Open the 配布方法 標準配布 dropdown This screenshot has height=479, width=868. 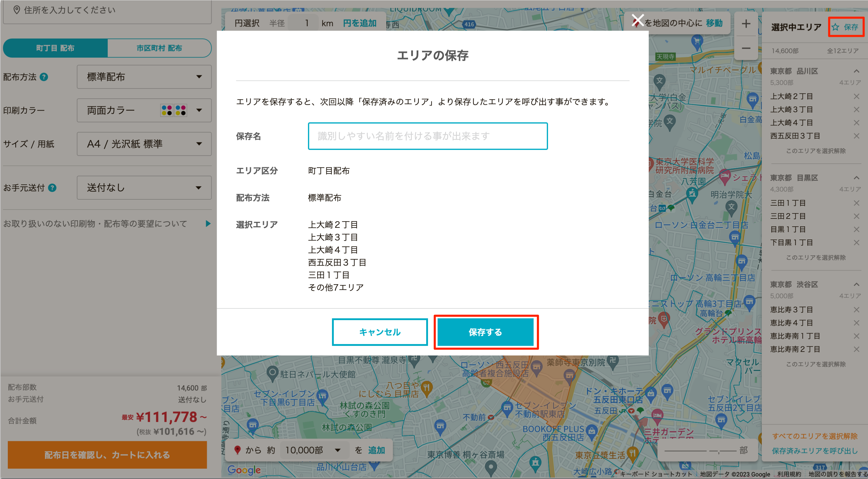pyautogui.click(x=144, y=77)
